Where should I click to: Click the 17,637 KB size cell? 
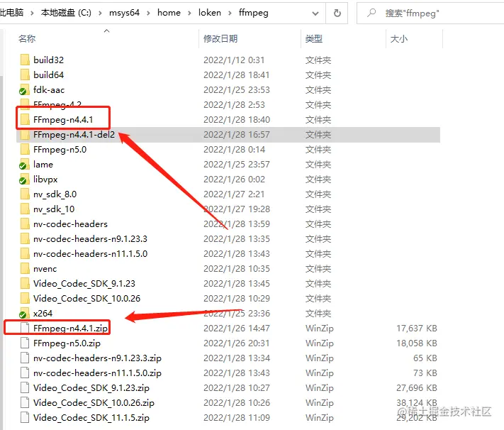tap(417, 329)
